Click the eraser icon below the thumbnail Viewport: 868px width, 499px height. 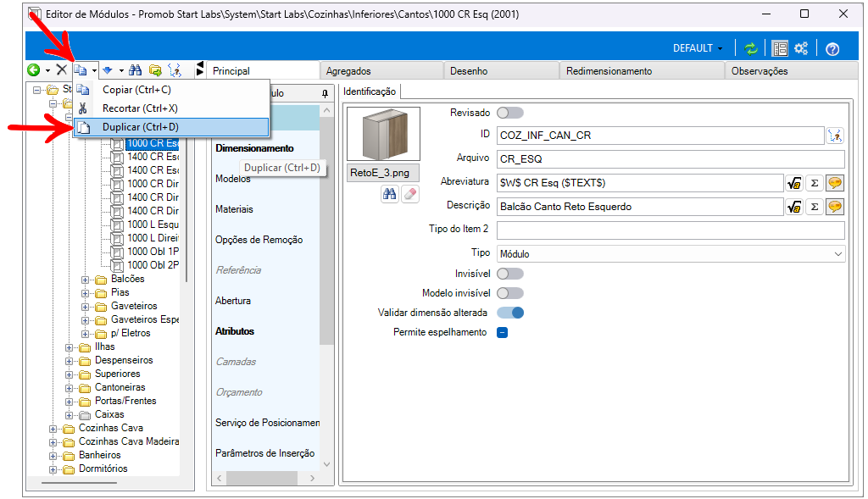tap(409, 194)
